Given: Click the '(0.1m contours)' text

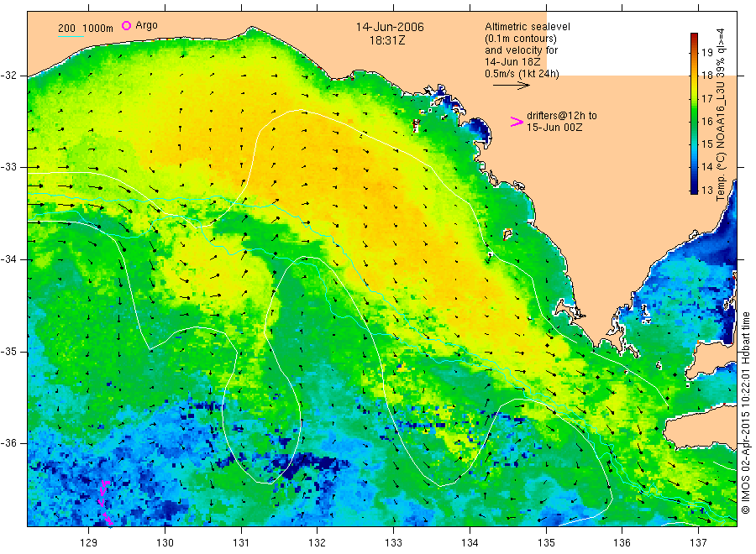Looking at the screenshot, I should (520, 39).
